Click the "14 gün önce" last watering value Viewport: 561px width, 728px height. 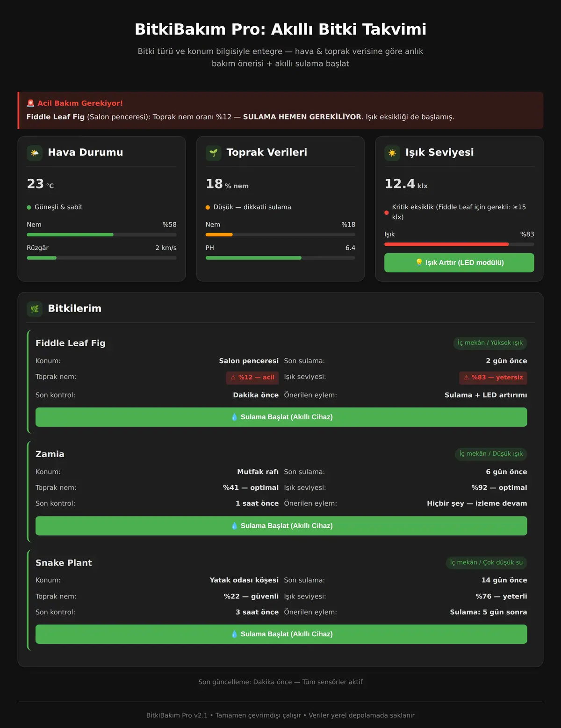point(504,580)
